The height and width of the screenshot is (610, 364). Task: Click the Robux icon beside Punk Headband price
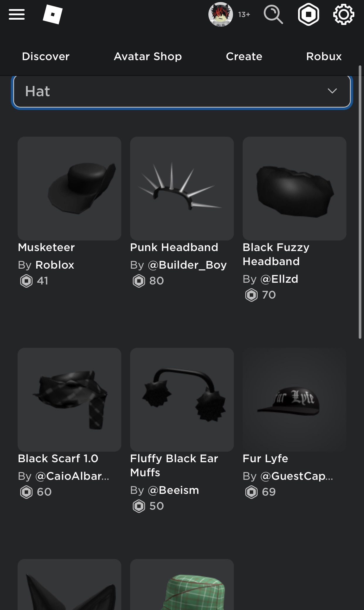click(139, 281)
